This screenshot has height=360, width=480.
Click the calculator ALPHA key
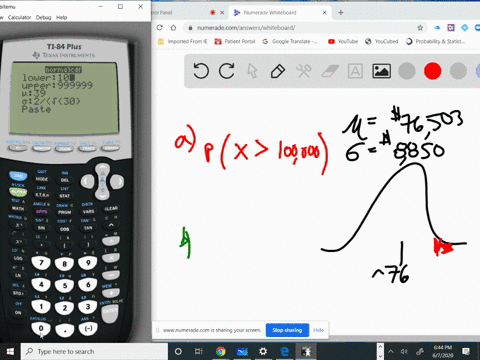click(18, 192)
